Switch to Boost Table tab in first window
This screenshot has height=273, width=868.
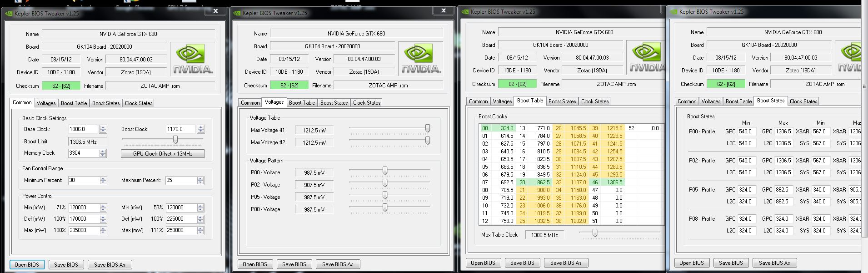coord(74,103)
